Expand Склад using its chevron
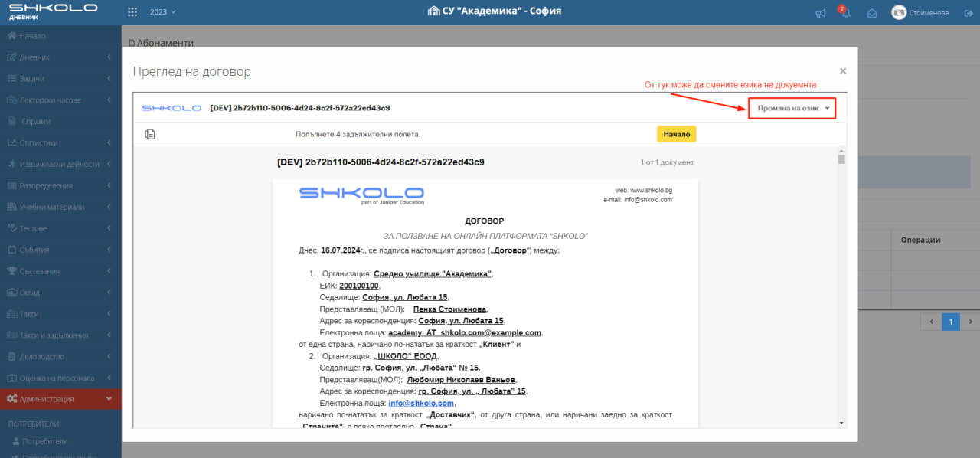 pyautogui.click(x=109, y=293)
